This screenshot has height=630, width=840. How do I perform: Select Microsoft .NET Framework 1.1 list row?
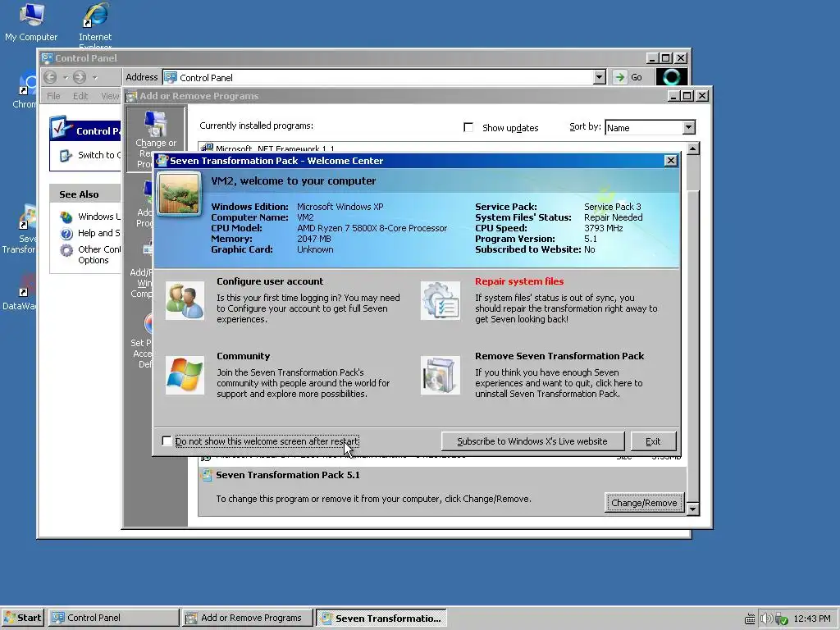coord(441,148)
